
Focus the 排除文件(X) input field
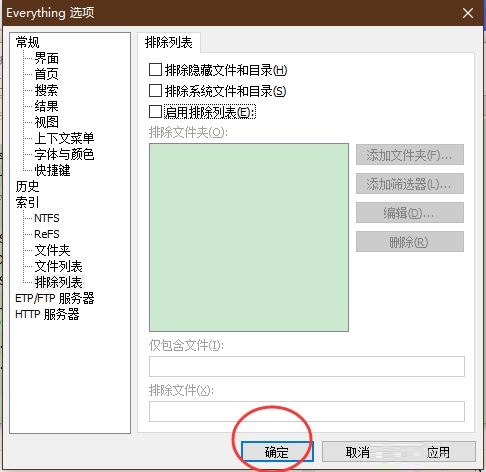pyautogui.click(x=307, y=412)
